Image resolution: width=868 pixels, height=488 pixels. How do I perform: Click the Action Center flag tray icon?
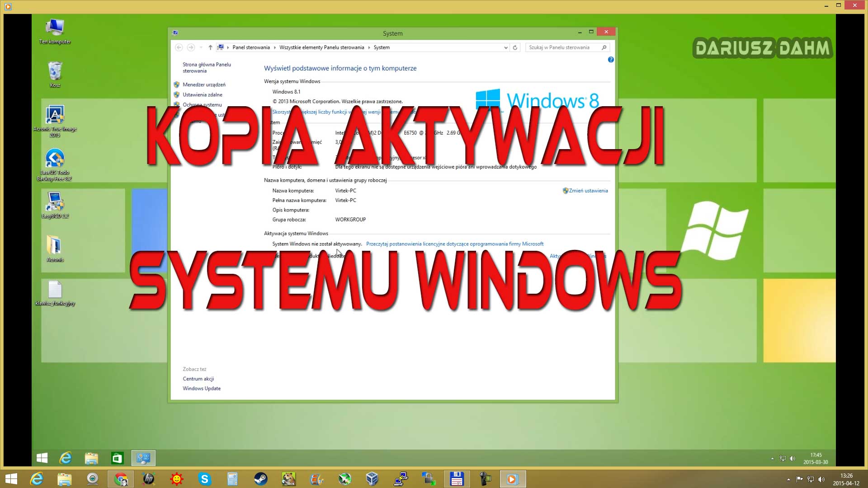pos(799,479)
